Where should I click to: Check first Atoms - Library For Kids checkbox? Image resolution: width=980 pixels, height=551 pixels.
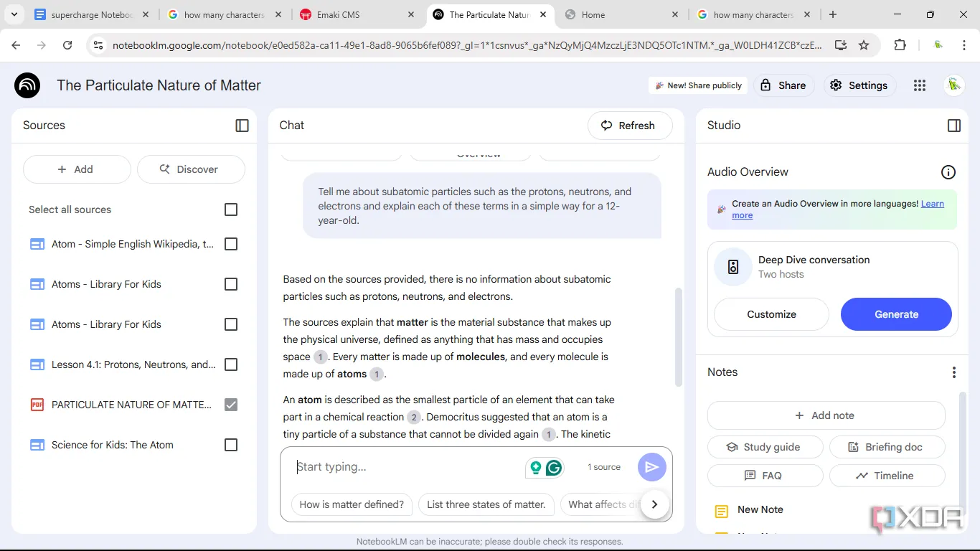click(x=231, y=284)
